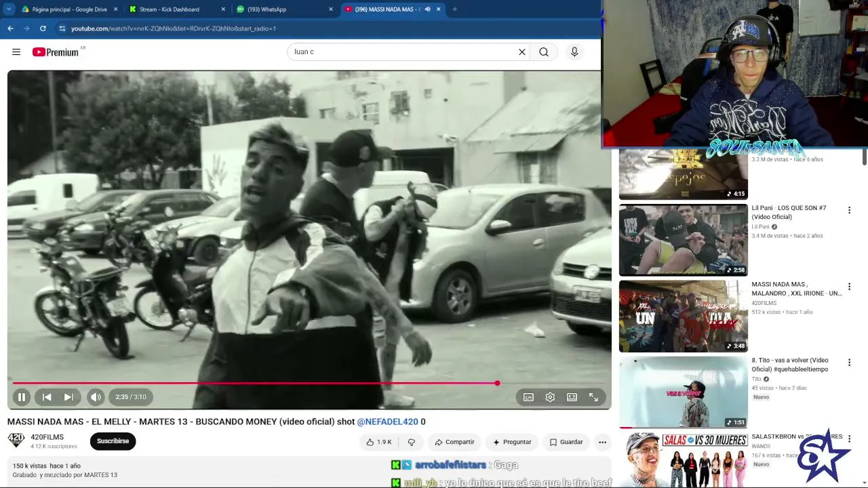868x488 pixels.
Task: Toggle theater mode on the player
Action: (572, 397)
